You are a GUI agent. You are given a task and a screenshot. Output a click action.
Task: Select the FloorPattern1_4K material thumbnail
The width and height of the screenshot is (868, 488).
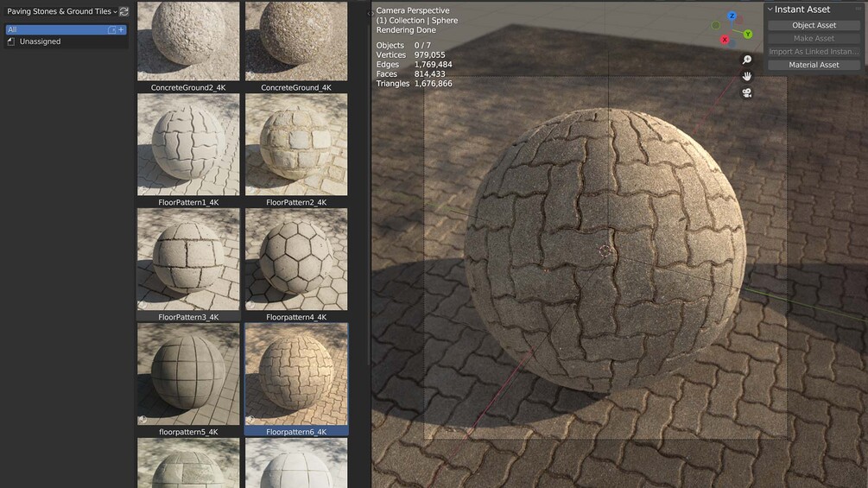coord(188,144)
